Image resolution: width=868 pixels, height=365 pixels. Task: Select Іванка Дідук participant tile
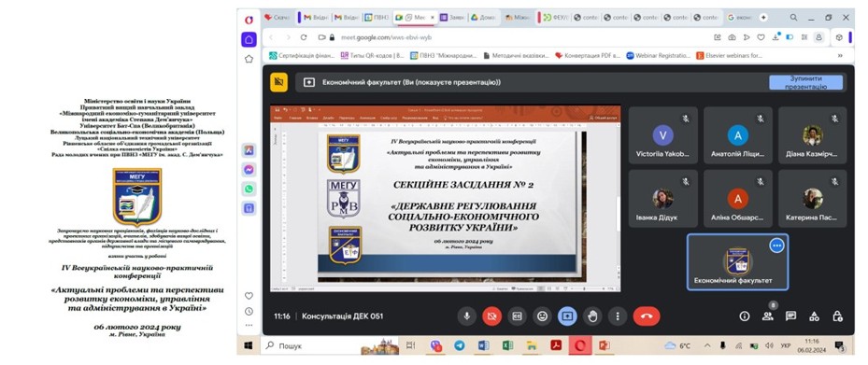[x=663, y=199]
